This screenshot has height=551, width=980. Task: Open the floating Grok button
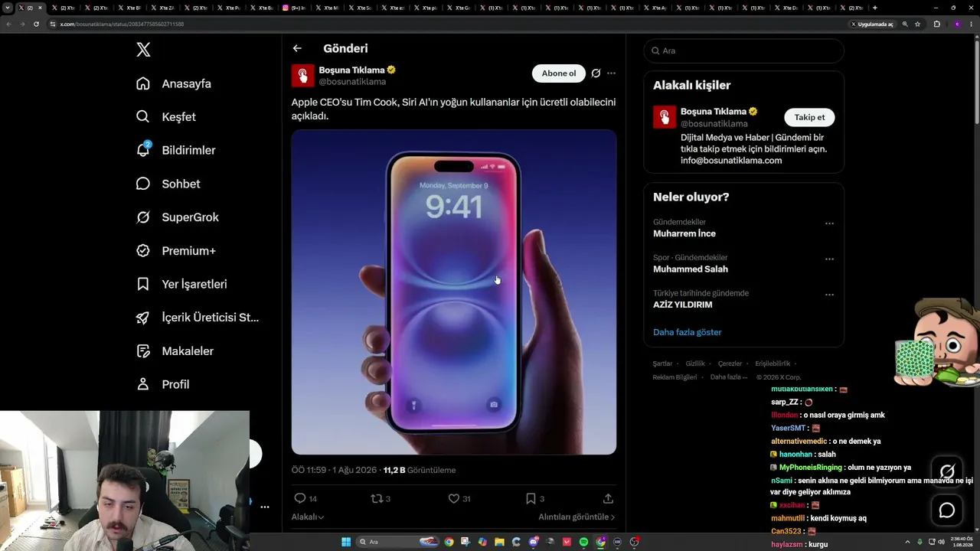pyautogui.click(x=947, y=471)
